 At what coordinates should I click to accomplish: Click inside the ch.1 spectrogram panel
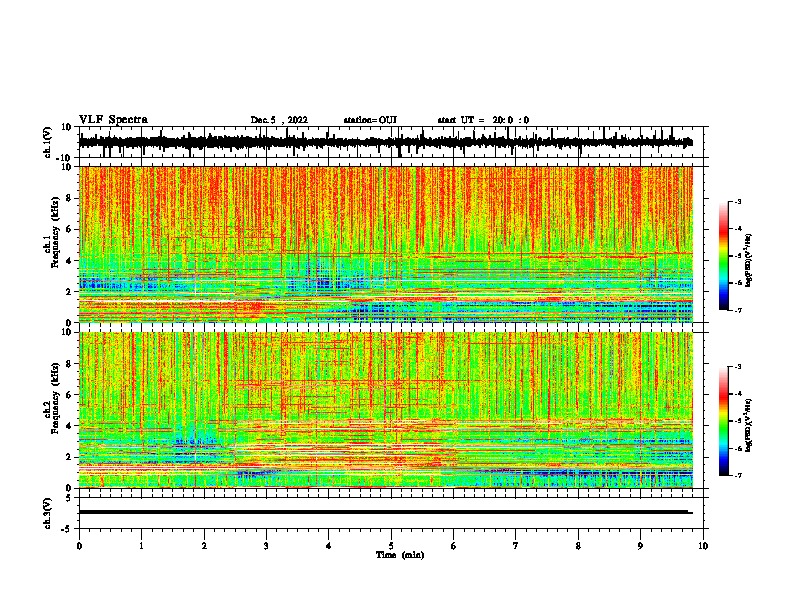386,244
